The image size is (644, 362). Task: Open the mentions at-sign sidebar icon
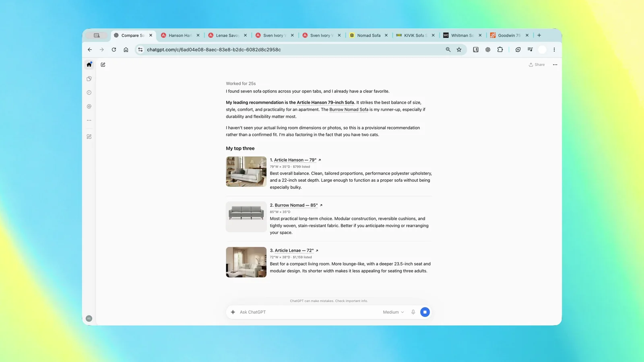(x=89, y=107)
